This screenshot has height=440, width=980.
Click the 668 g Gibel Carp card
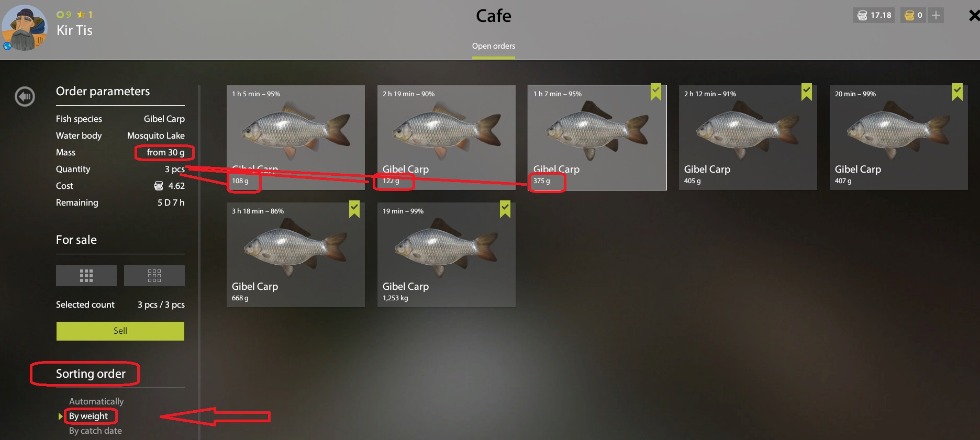(x=296, y=255)
